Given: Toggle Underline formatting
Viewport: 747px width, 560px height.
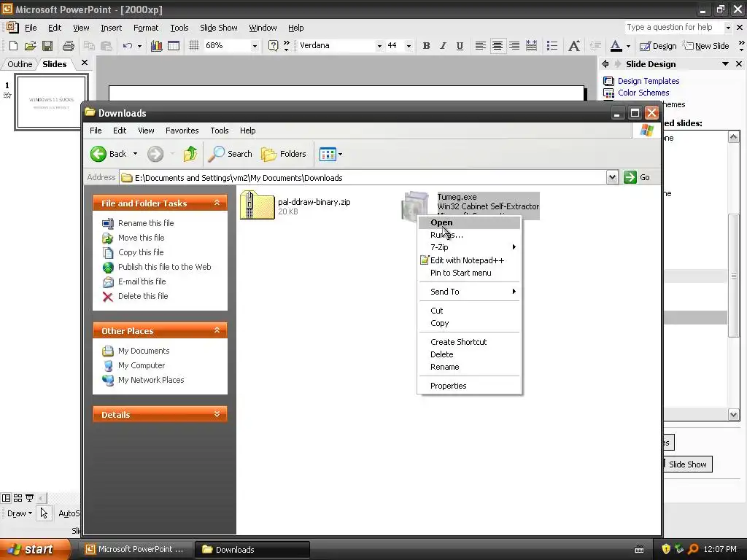Looking at the screenshot, I should pos(460,46).
